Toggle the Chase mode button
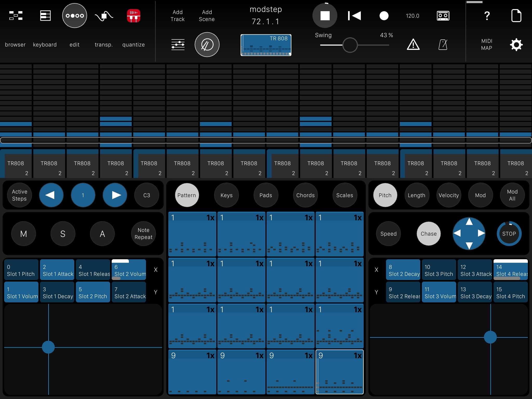This screenshot has height=399, width=532. tap(429, 234)
